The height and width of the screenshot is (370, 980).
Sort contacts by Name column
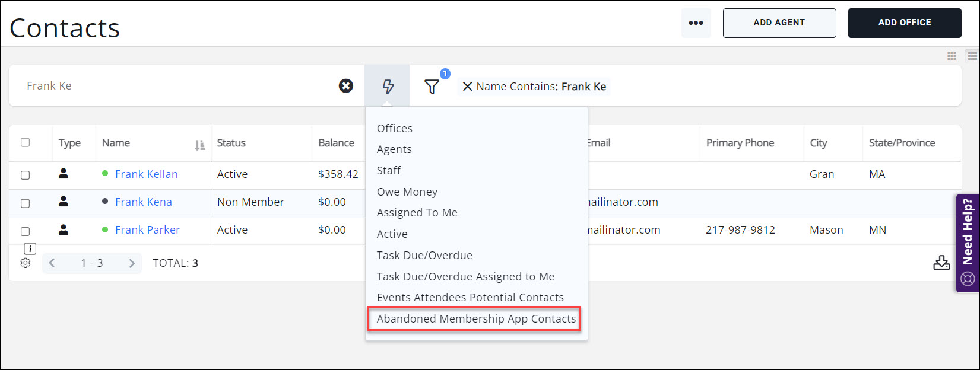(199, 145)
